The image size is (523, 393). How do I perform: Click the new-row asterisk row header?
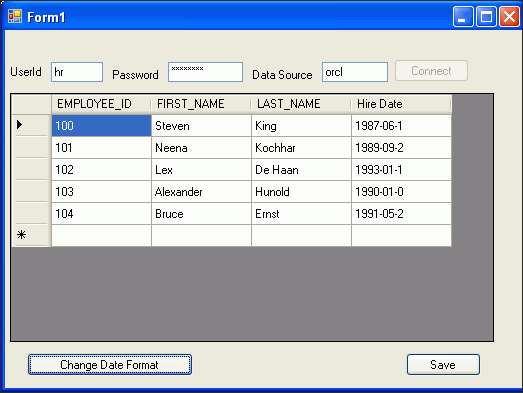click(31, 235)
